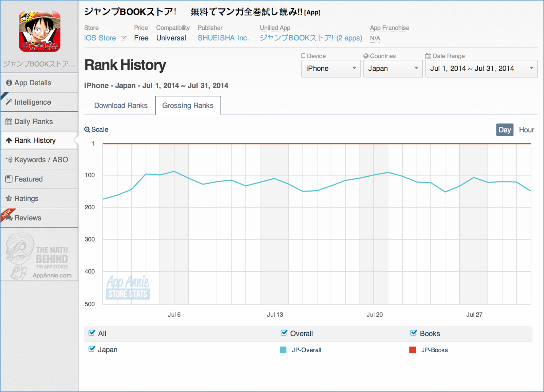Viewport: 544px width, 392px height.
Task: Toggle the Overall checkbox
Action: [x=284, y=333]
